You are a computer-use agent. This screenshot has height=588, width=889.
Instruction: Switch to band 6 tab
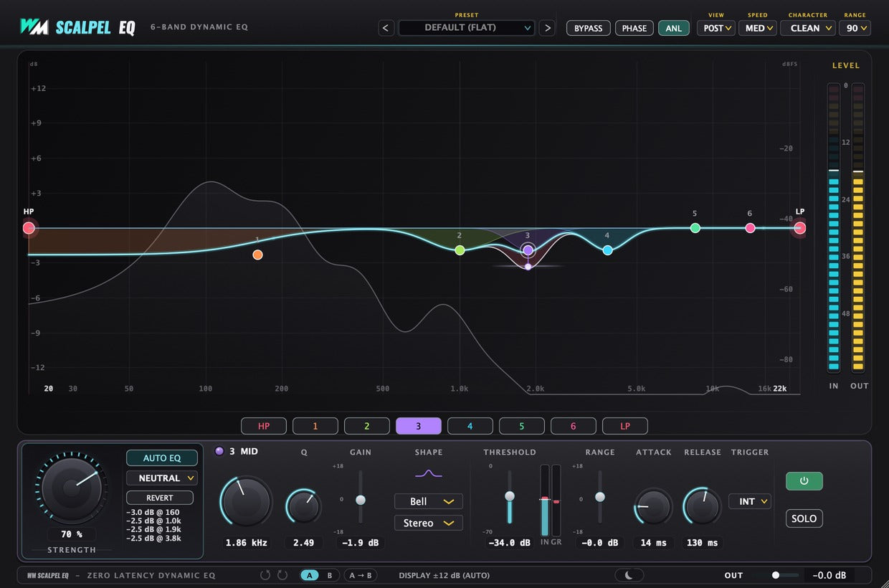click(574, 426)
